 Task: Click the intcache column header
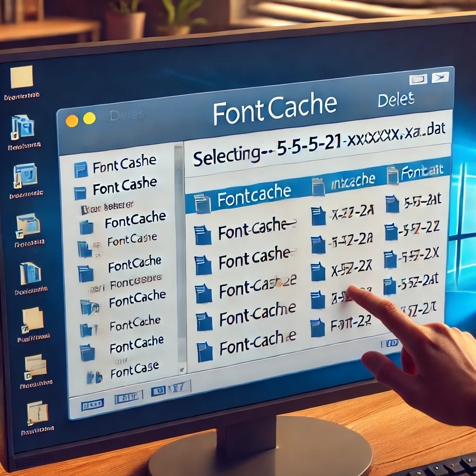[x=353, y=181]
